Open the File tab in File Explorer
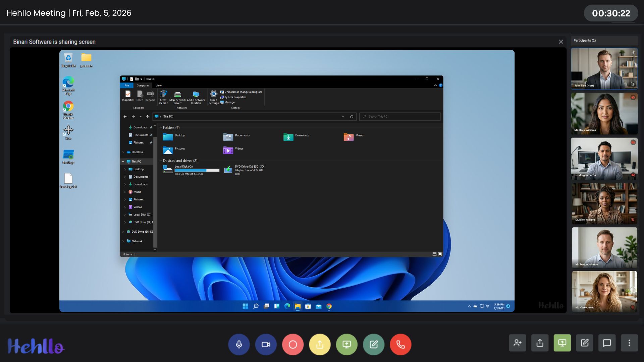This screenshot has width=644, height=362. 127,85
